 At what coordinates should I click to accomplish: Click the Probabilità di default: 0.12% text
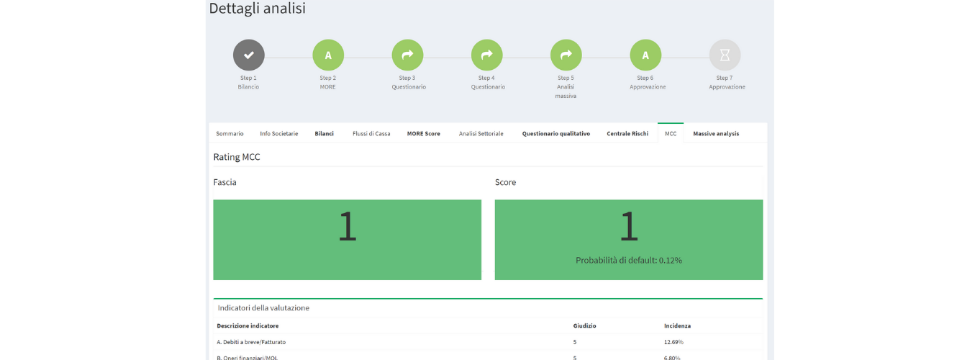point(629,260)
